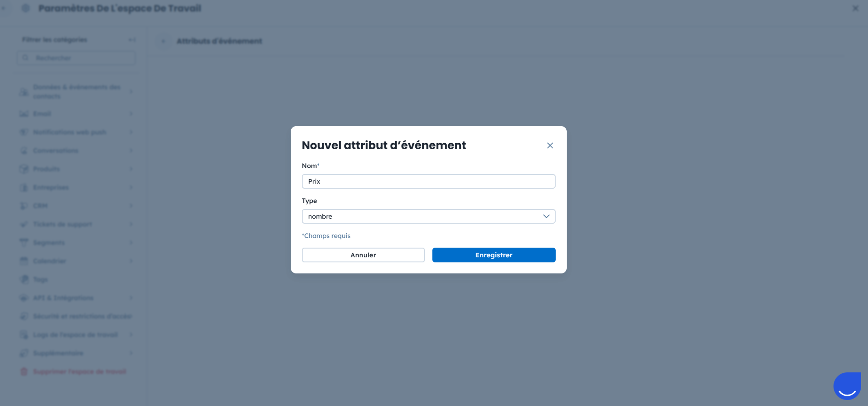Click the Conversations category icon

[x=24, y=151]
